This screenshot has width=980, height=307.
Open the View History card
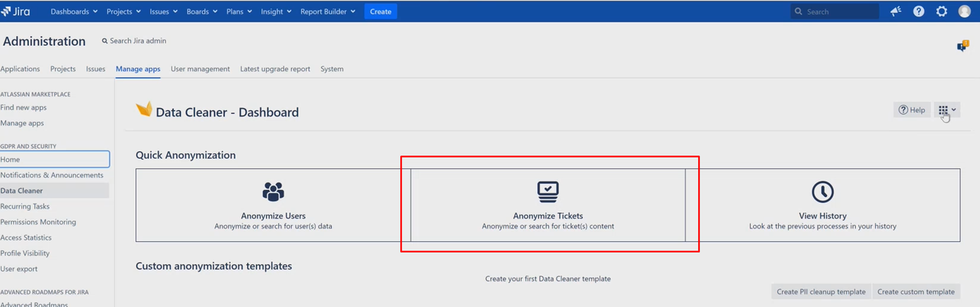tap(823, 205)
